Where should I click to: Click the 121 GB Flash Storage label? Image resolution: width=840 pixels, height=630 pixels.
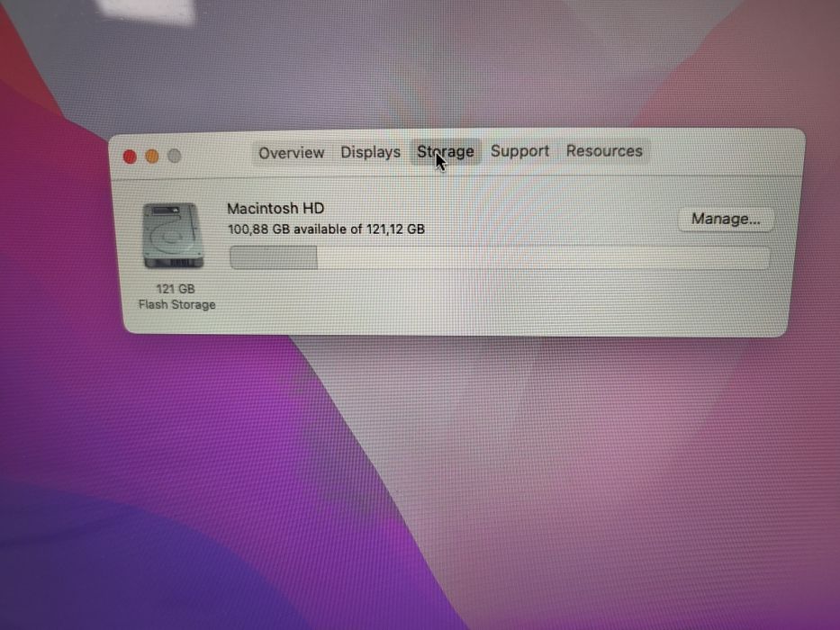coord(176,297)
